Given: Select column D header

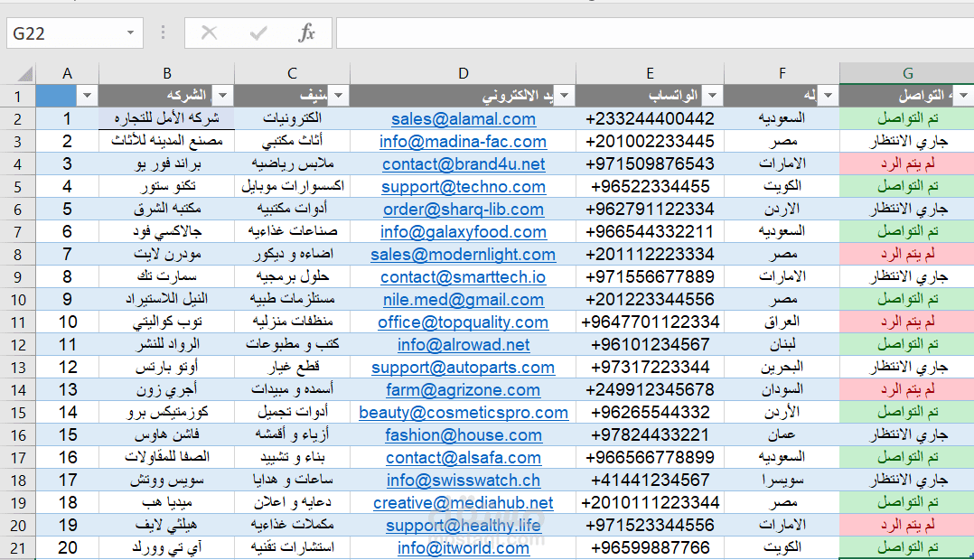Looking at the screenshot, I should (463, 73).
